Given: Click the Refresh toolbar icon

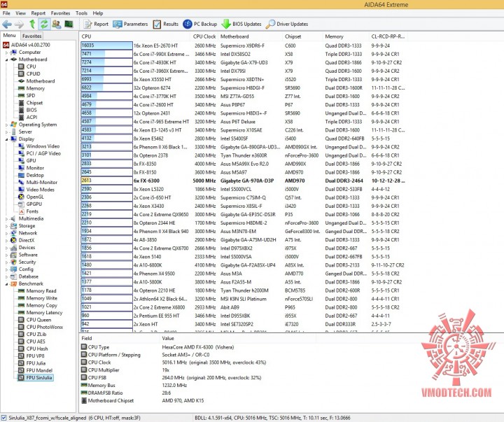Looking at the screenshot, I should [44, 24].
